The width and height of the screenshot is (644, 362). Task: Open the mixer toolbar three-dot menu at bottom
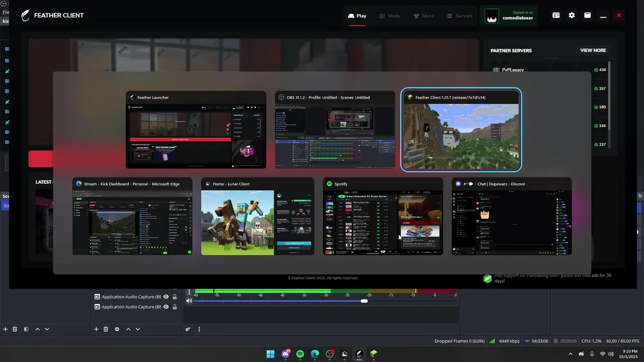click(x=199, y=329)
